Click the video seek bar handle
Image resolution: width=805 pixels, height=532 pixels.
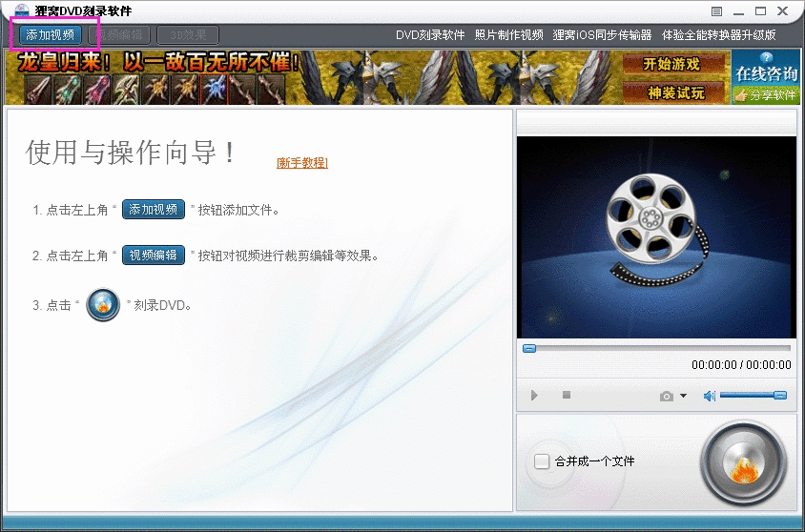pos(529,349)
